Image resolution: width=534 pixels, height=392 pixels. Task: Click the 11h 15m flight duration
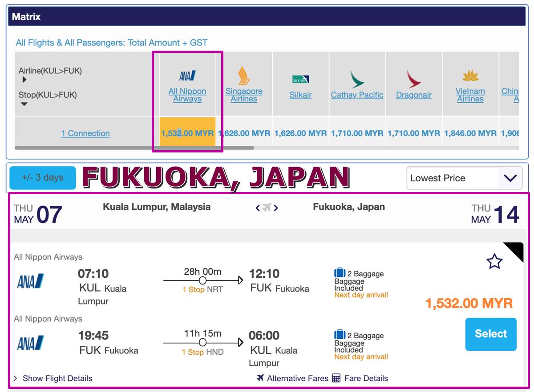pos(202,333)
